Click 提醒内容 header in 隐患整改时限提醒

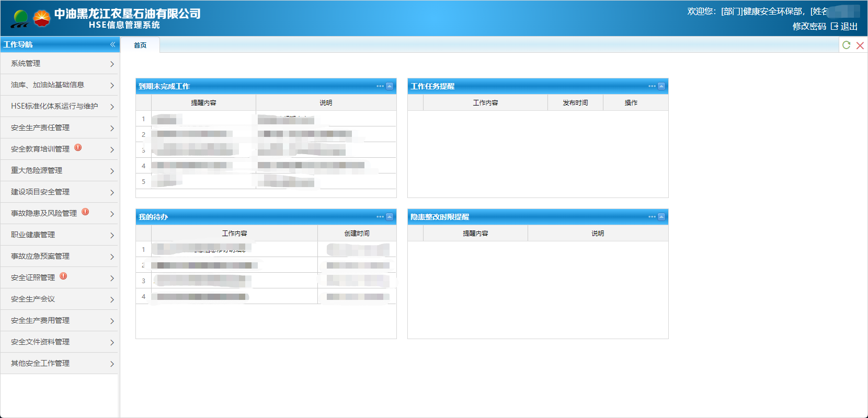tap(475, 233)
